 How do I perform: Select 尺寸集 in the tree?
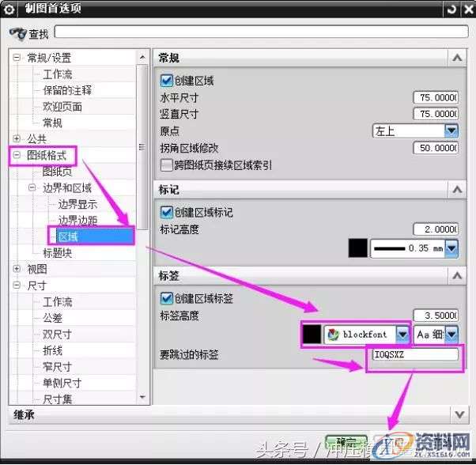coord(58,399)
